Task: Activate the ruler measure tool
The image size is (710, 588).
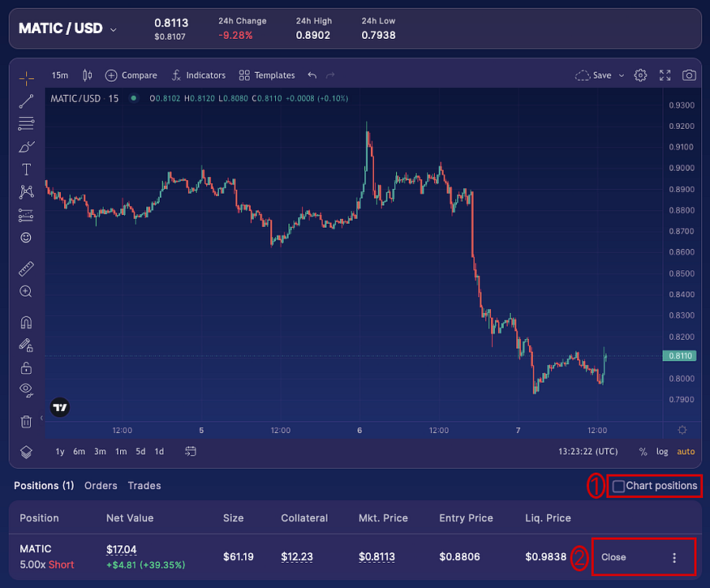Action: [x=26, y=269]
